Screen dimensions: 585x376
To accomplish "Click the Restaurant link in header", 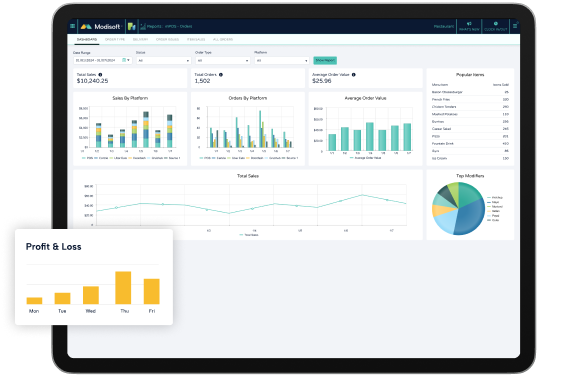I will point(444,26).
